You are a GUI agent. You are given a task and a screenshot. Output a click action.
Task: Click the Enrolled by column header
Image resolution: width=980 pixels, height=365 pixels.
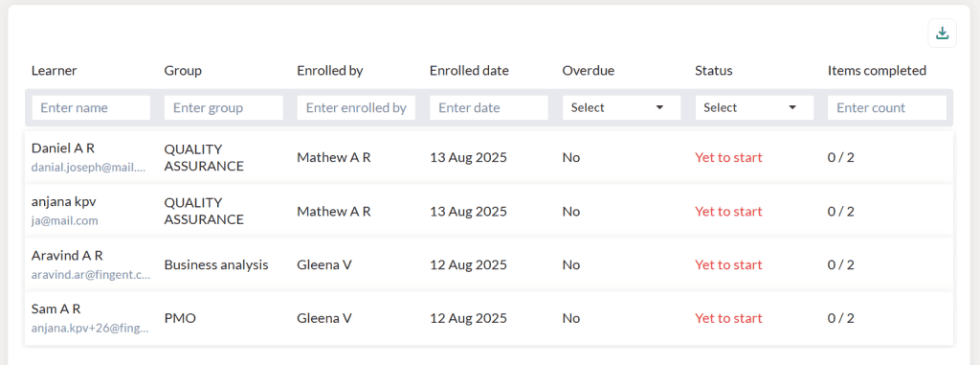coord(330,71)
